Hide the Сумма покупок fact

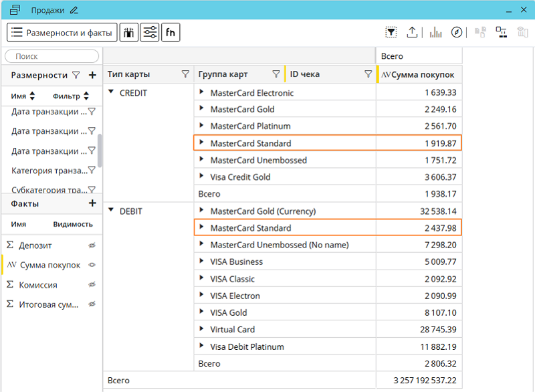[92, 265]
